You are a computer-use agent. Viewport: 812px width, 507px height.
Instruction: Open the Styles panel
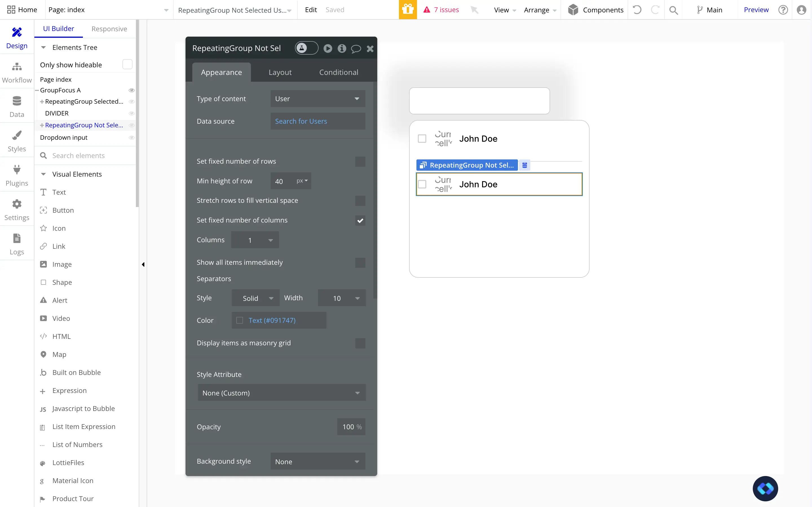tap(17, 140)
